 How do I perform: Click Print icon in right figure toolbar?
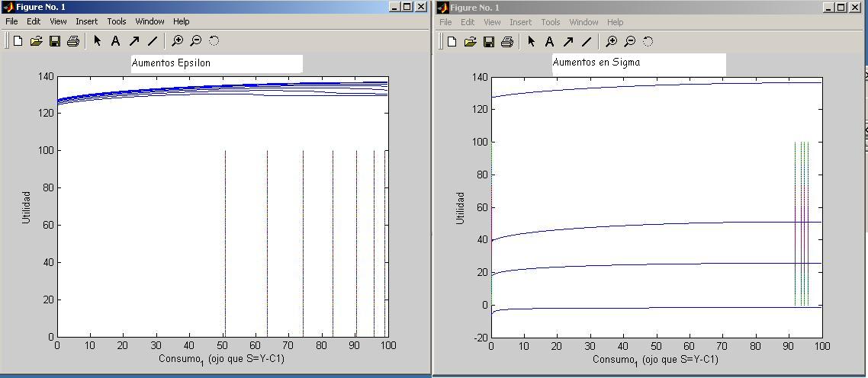506,42
